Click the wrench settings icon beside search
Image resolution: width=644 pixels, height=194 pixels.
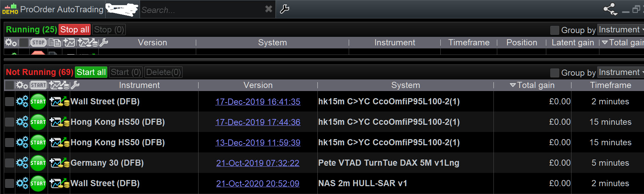pos(284,9)
